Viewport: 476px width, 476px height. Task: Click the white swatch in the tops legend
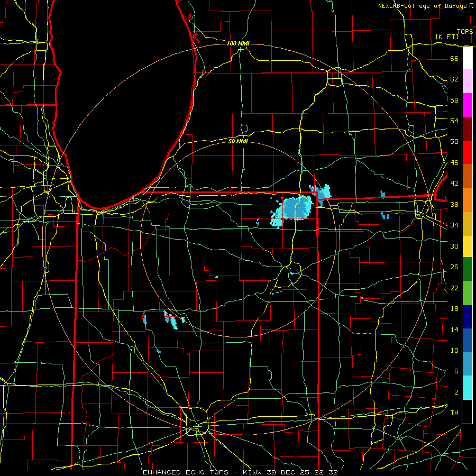point(467,58)
